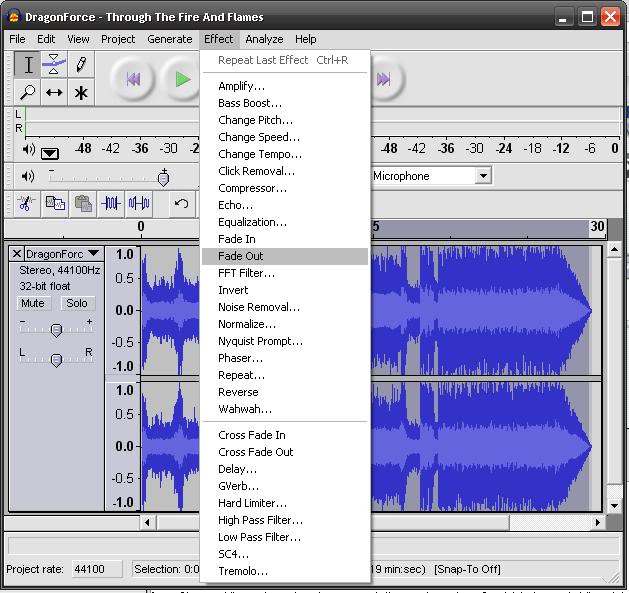Click the Trim outside selection icon
This screenshot has width=629, height=593.
point(111,203)
